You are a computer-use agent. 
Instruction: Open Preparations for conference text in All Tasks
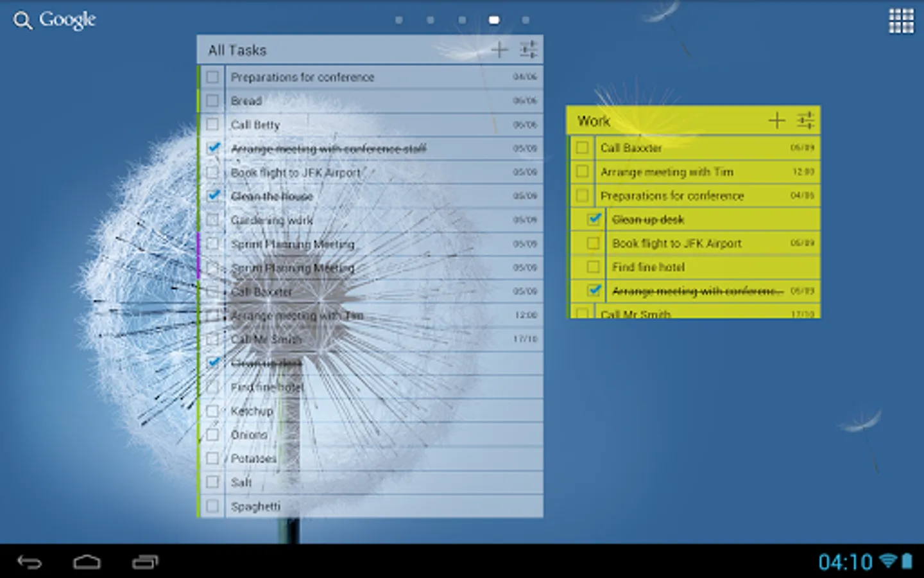click(302, 77)
